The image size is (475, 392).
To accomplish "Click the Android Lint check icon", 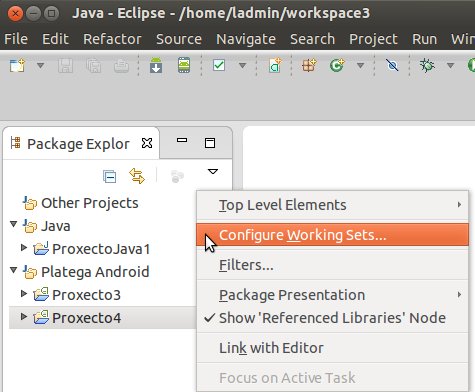I will 219,65.
